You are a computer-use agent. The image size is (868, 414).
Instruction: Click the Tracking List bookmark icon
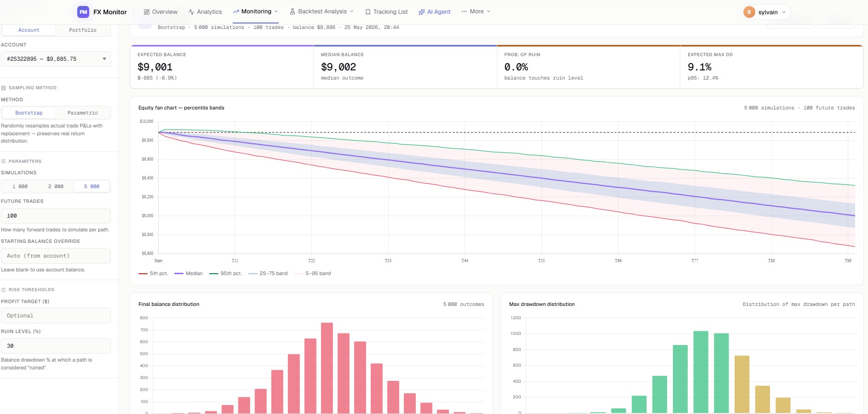coord(368,12)
